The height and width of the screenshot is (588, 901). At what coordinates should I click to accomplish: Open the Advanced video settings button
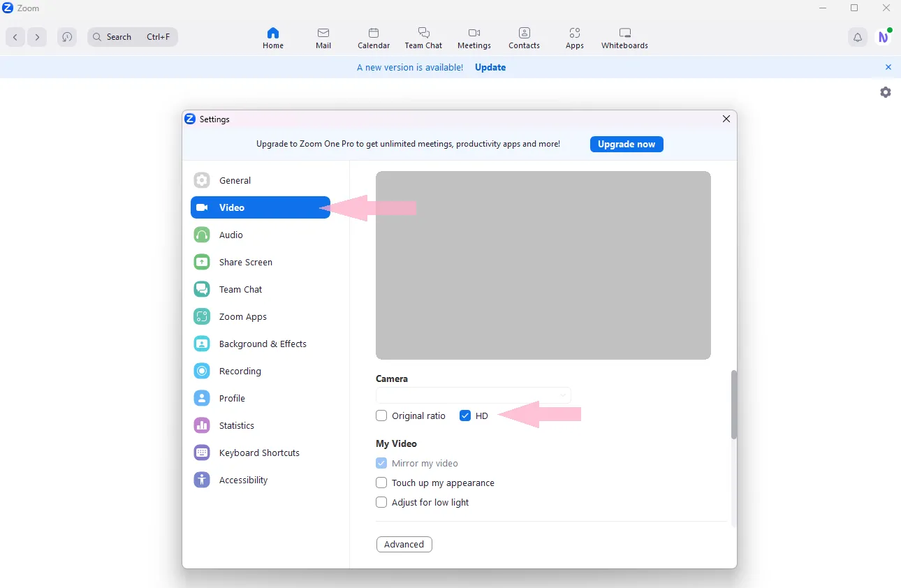[404, 544]
